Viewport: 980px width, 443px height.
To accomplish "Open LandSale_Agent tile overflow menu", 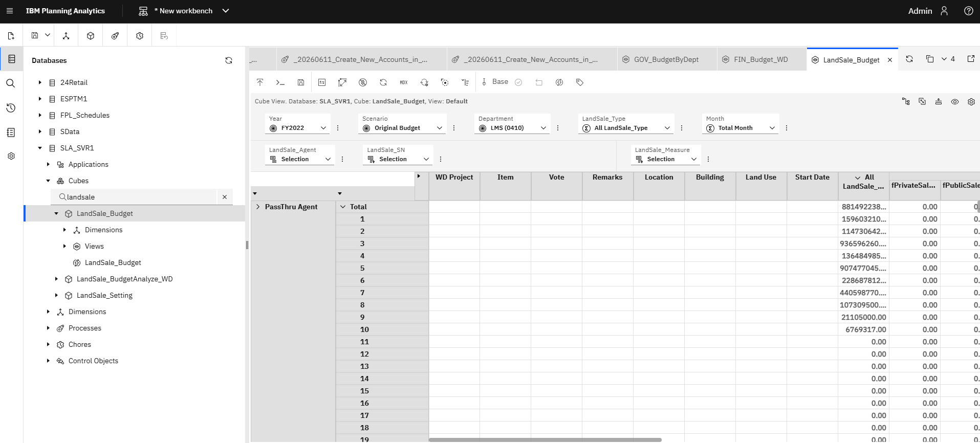I will [x=342, y=159].
